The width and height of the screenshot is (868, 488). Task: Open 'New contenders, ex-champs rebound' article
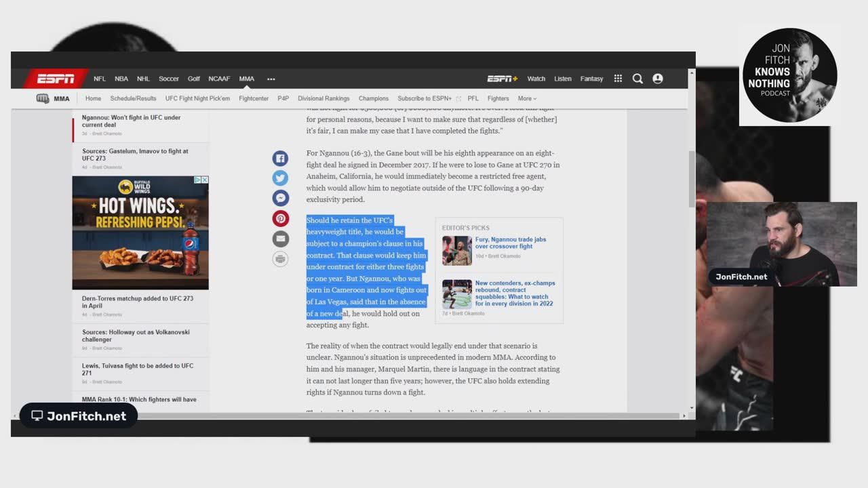tap(515, 293)
